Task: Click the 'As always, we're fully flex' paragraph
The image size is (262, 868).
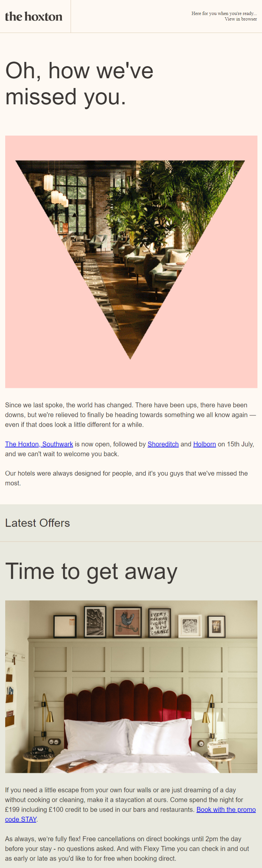Action: tap(127, 848)
